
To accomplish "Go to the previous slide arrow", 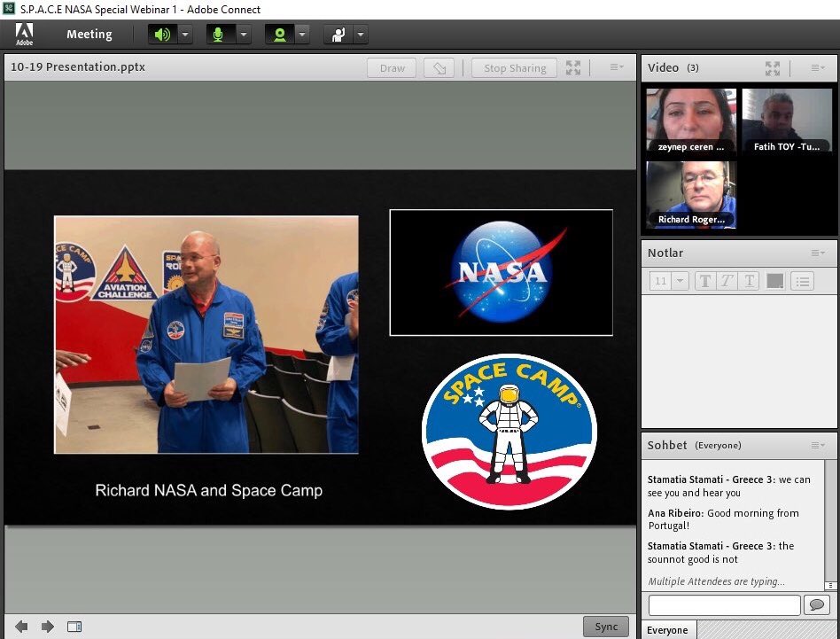I will tap(21, 626).
